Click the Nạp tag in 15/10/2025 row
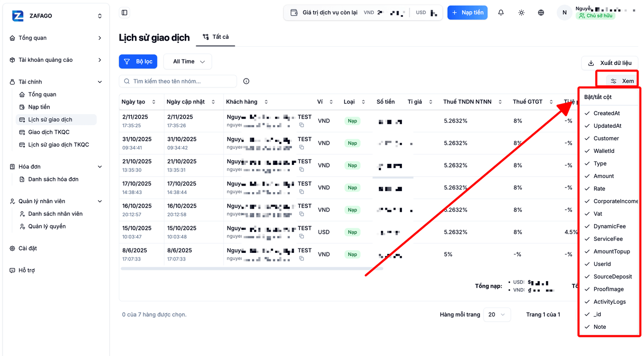 [352, 232]
